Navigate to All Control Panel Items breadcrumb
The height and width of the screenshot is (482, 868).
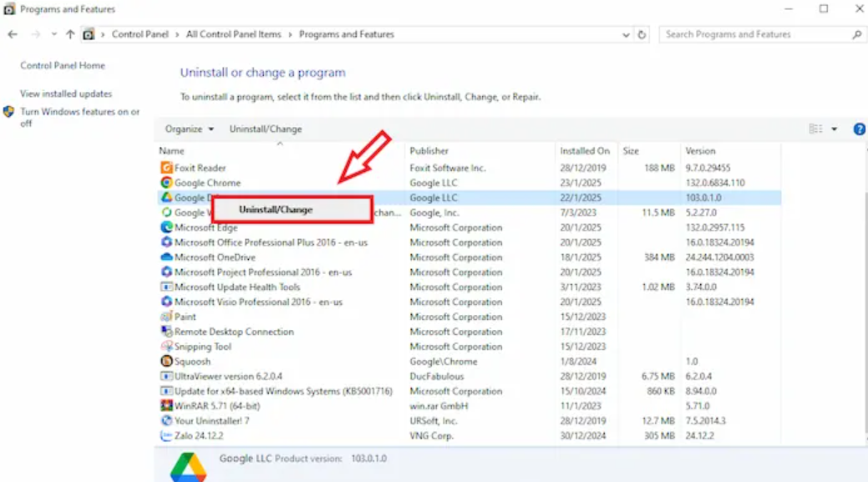[x=234, y=34]
